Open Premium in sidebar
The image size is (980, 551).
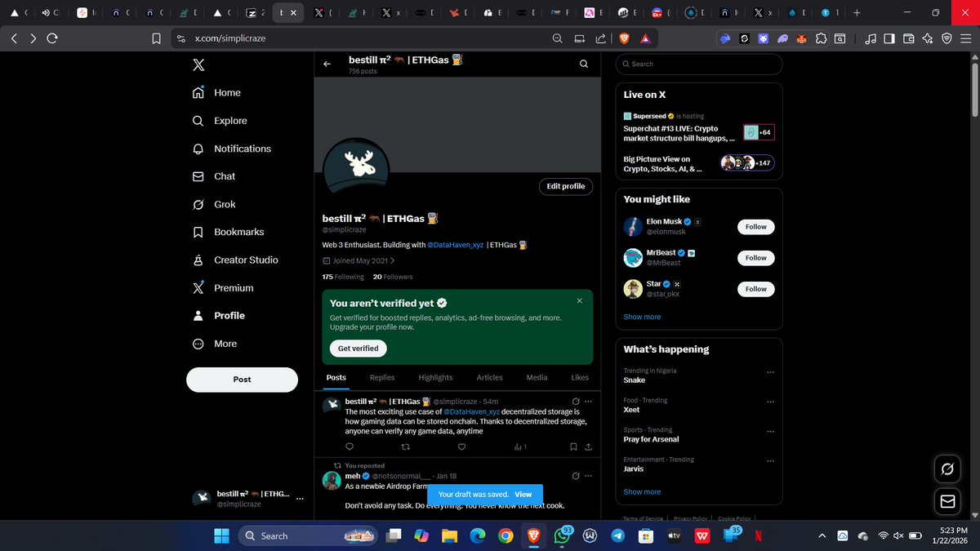(x=222, y=287)
